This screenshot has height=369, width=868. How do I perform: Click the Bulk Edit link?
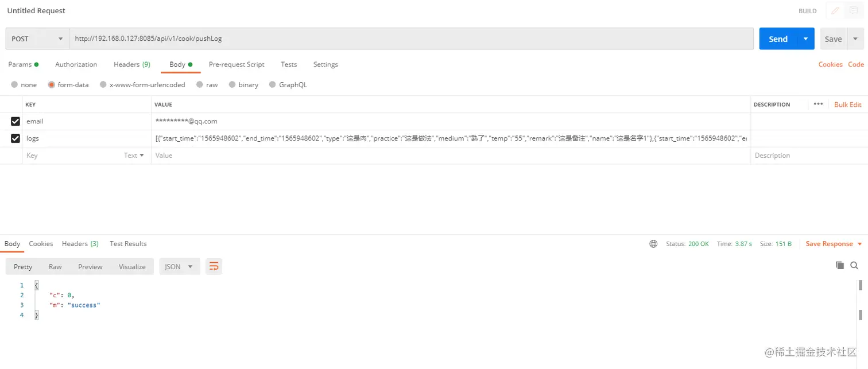[x=847, y=104]
